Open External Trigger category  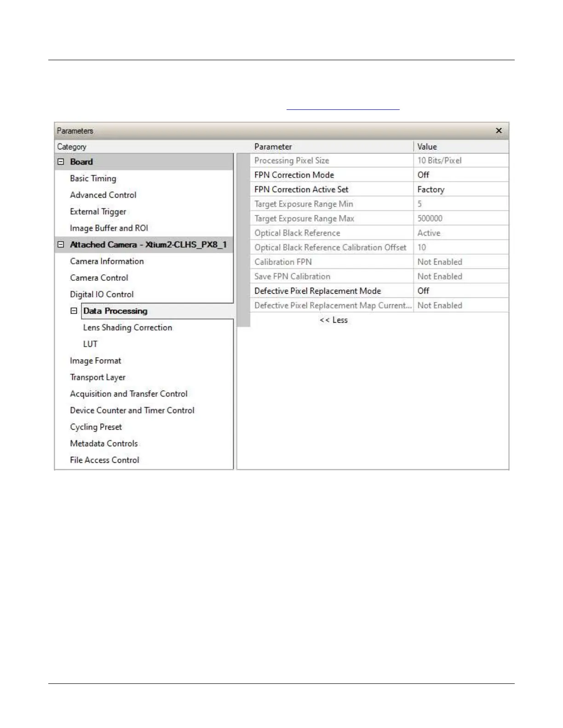click(x=98, y=211)
